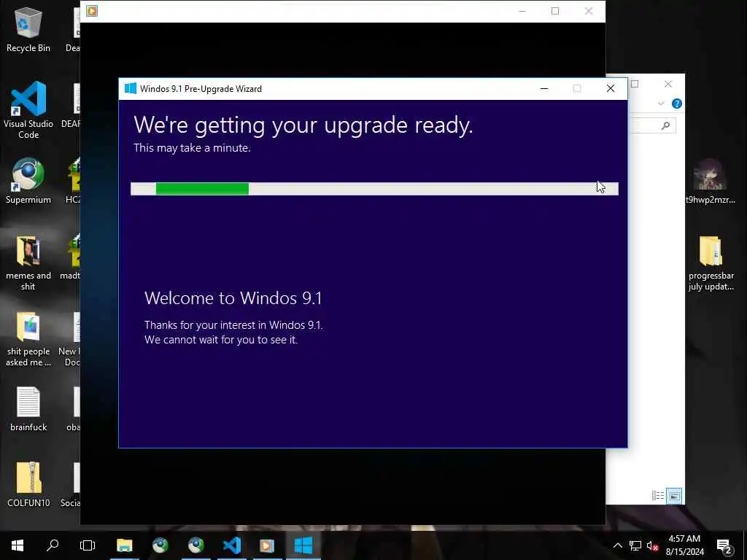
Task: Open Visual Studio Code desktop shortcut
Action: (28, 109)
